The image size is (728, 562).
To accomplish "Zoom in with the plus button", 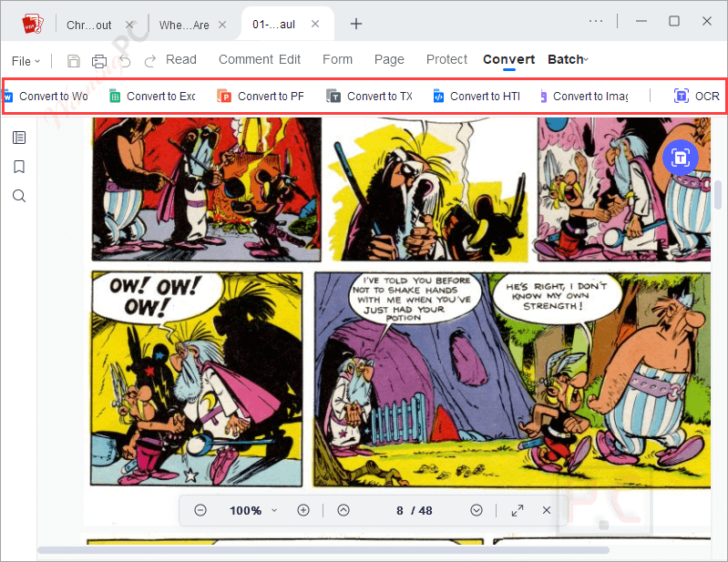I will (303, 510).
